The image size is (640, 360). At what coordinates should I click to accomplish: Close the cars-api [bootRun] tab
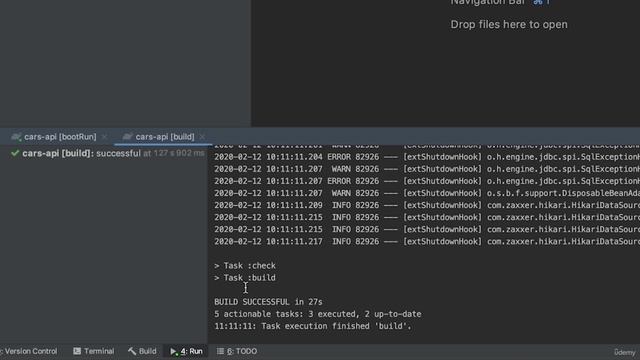104,137
